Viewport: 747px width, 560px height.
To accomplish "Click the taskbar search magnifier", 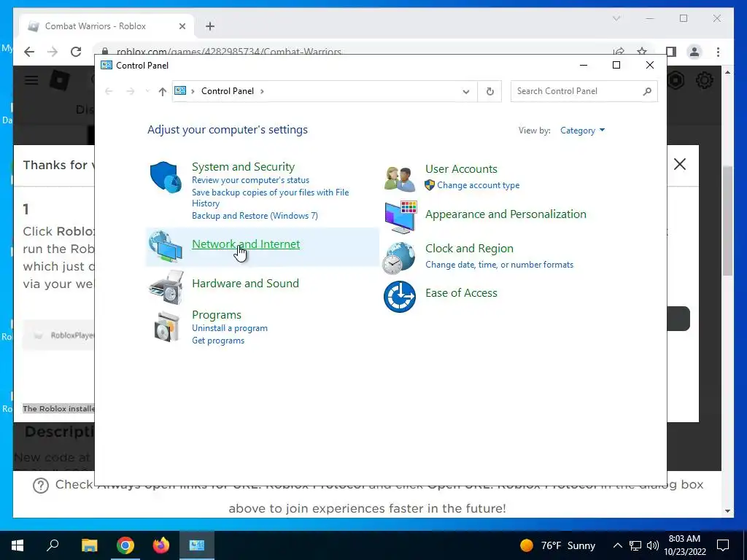I will tap(53, 545).
